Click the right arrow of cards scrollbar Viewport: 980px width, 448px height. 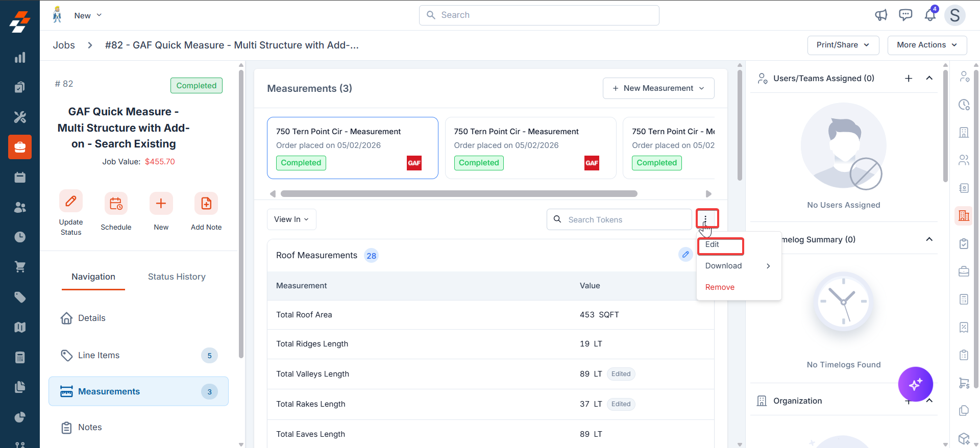point(708,194)
